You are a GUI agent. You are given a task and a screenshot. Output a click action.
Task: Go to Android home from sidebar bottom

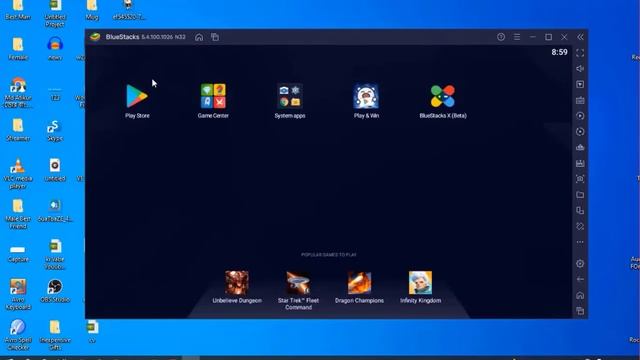pos(580,295)
